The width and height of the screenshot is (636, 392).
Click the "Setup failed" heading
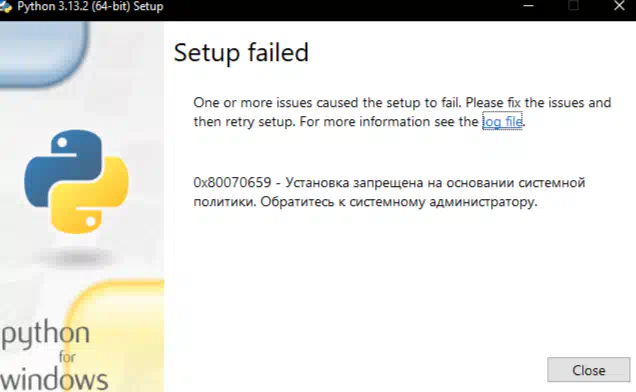point(241,53)
